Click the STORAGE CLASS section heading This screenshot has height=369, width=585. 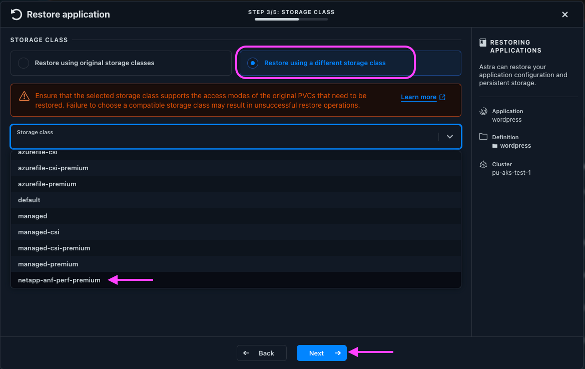[x=39, y=40]
